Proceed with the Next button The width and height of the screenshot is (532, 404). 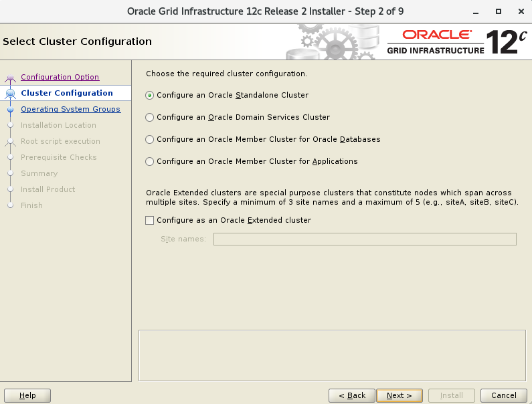coord(400,395)
